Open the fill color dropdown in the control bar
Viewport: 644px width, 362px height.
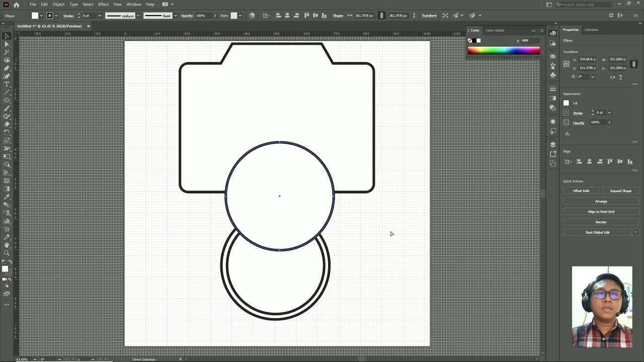click(41, 16)
